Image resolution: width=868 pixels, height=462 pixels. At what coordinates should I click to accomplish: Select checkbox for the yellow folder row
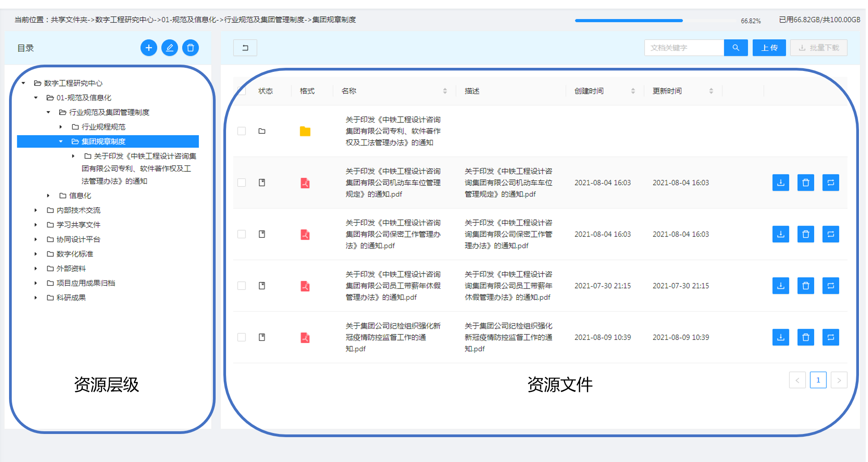pyautogui.click(x=241, y=131)
